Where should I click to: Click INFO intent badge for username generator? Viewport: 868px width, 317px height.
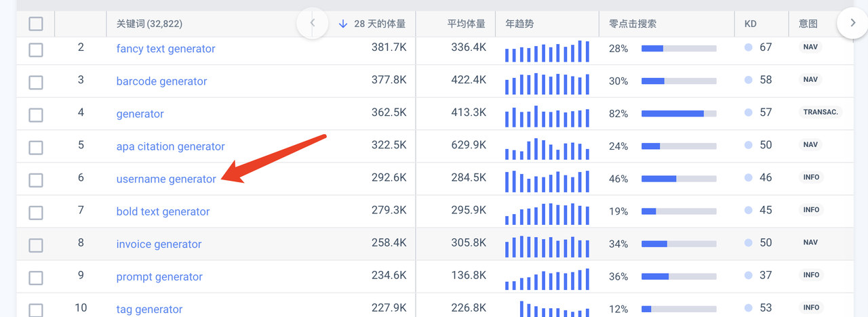tap(811, 177)
